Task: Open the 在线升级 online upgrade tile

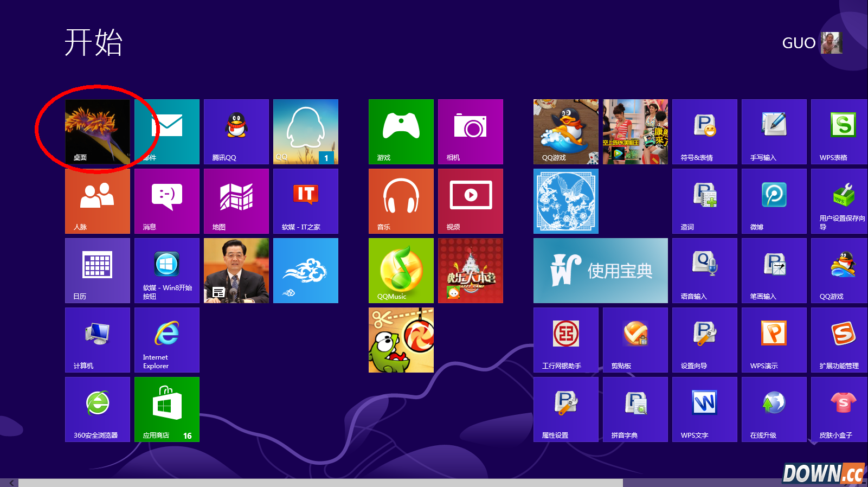Action: click(774, 409)
